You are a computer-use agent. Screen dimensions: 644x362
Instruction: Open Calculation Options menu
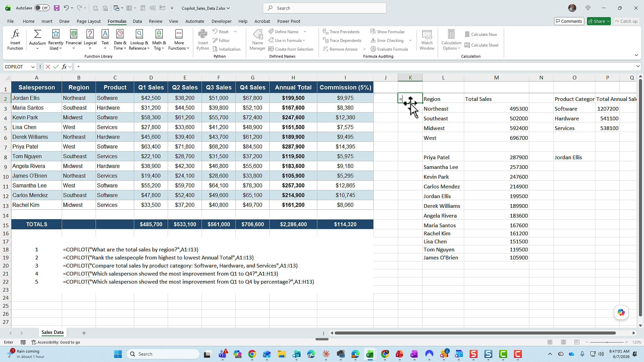(x=451, y=40)
